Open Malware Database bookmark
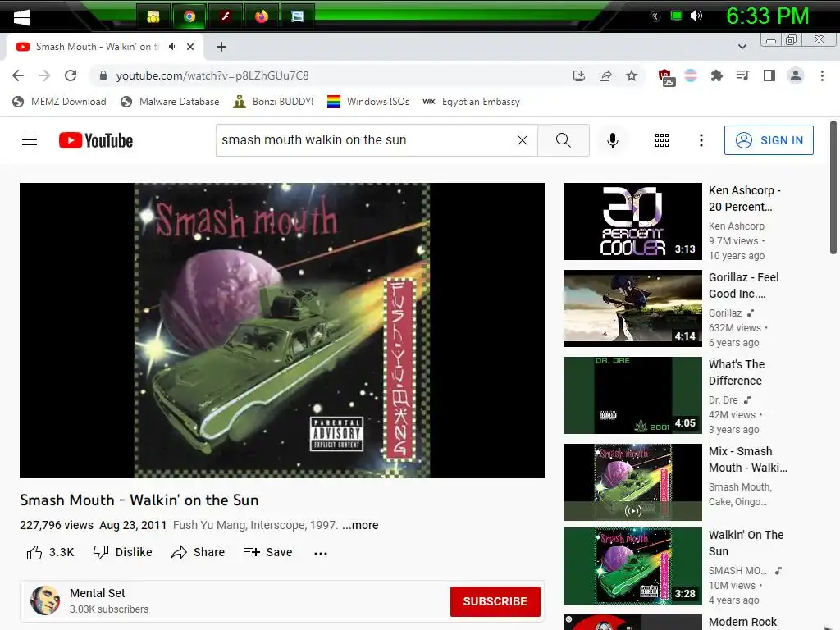840x630 pixels. (171, 102)
